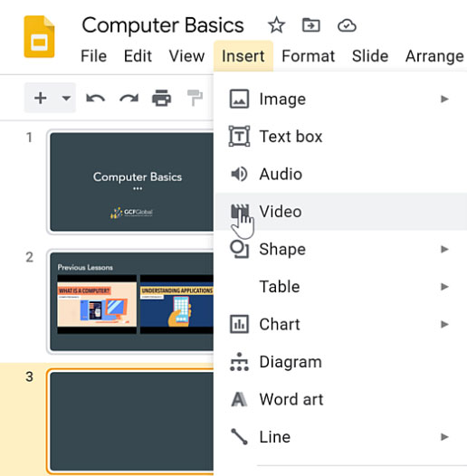The width and height of the screenshot is (467, 476).
Task: Select slide 2 Previous Lessons thumbnail
Action: tap(131, 301)
